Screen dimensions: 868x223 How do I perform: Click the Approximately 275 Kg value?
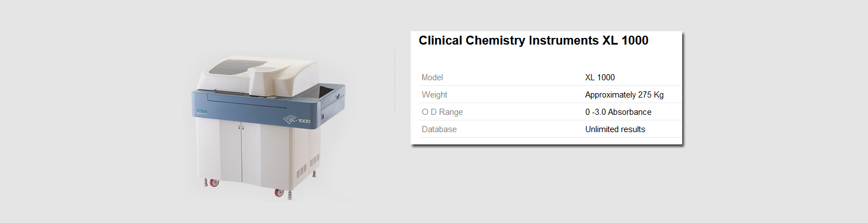(x=624, y=95)
